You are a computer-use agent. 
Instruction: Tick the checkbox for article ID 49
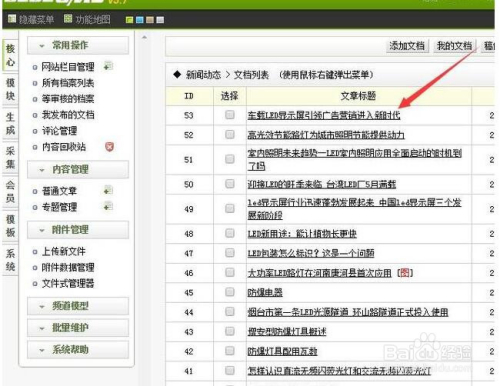230,209
